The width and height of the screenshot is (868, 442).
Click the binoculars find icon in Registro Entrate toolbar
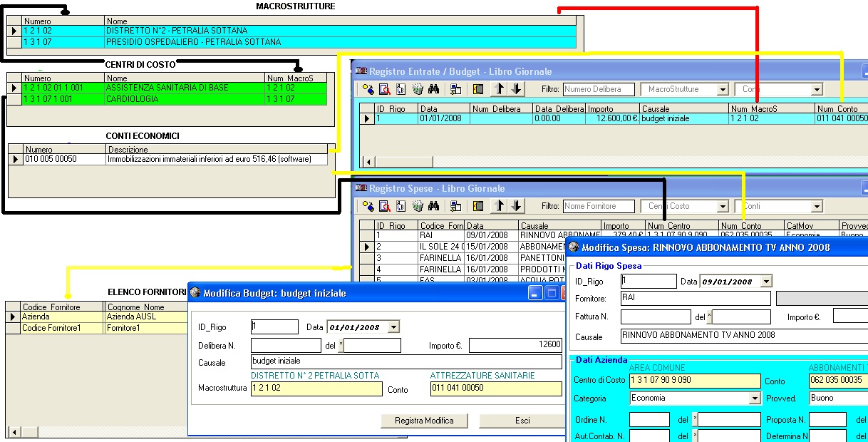(433, 89)
